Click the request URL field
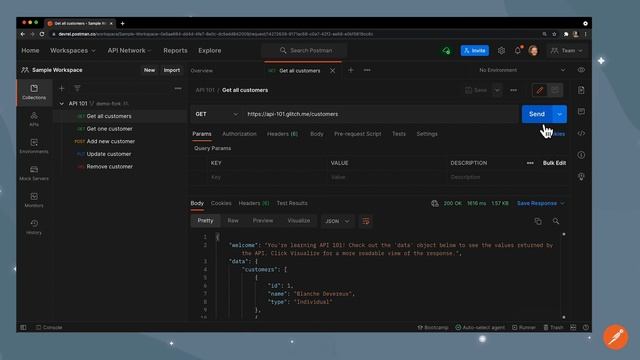The image size is (640, 360). [381, 114]
